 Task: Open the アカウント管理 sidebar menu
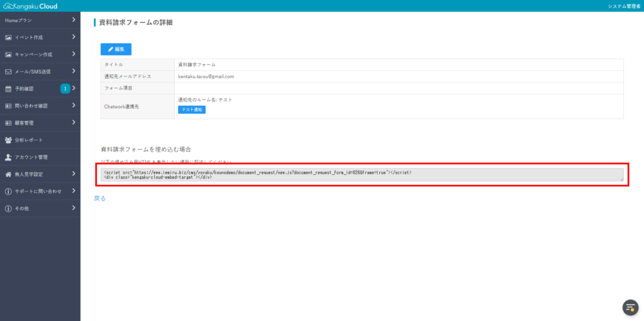click(x=40, y=157)
